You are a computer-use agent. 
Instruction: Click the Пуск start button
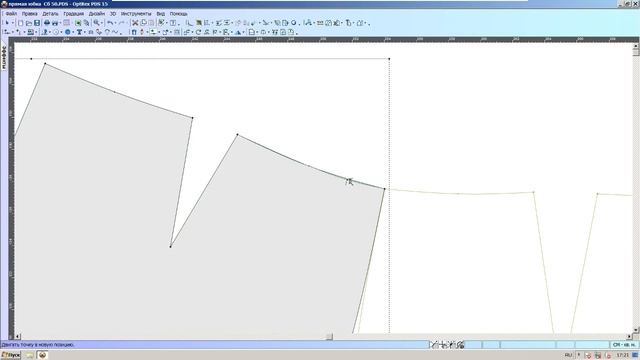[11, 355]
